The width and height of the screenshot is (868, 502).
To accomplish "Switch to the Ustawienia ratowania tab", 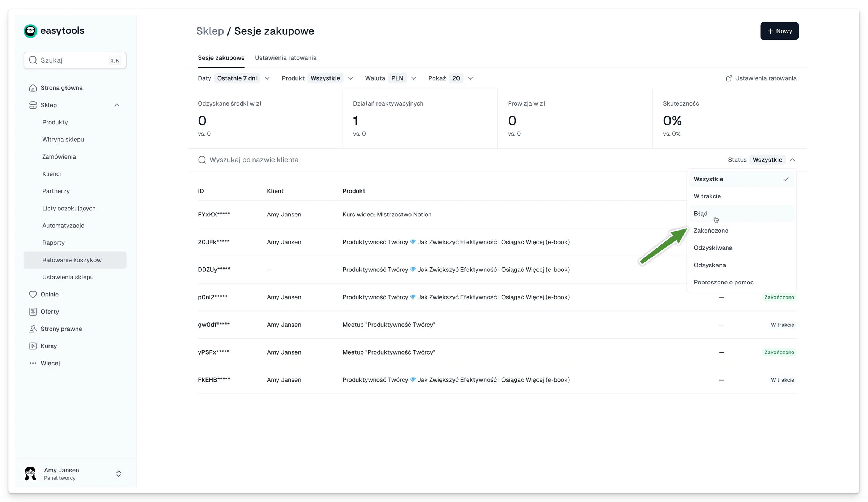I will click(x=285, y=58).
